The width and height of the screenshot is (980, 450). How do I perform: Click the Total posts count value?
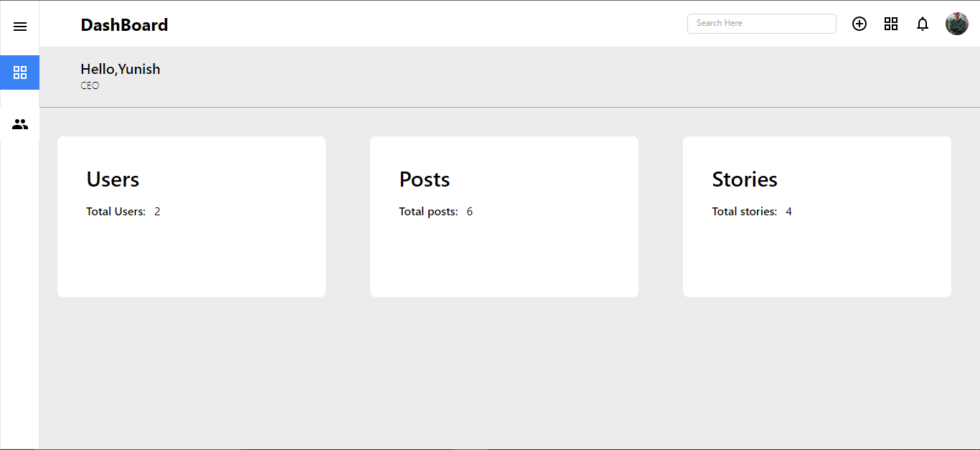[469, 211]
